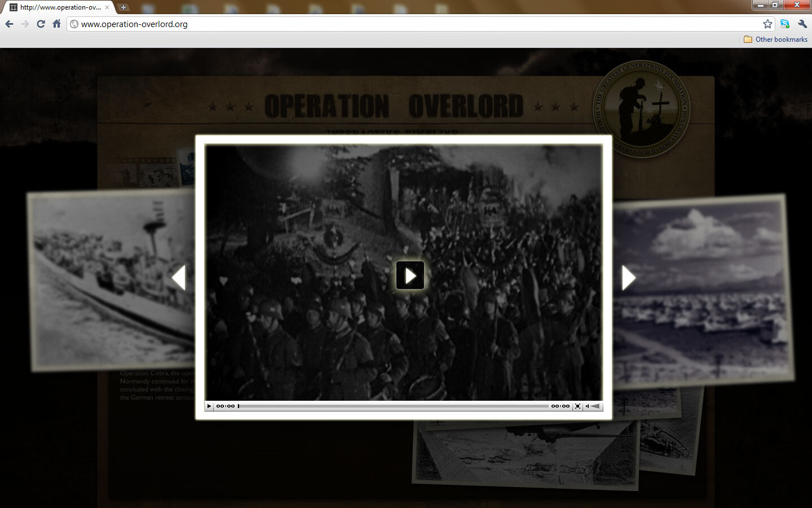Bookmark this page with the star icon

coord(767,24)
